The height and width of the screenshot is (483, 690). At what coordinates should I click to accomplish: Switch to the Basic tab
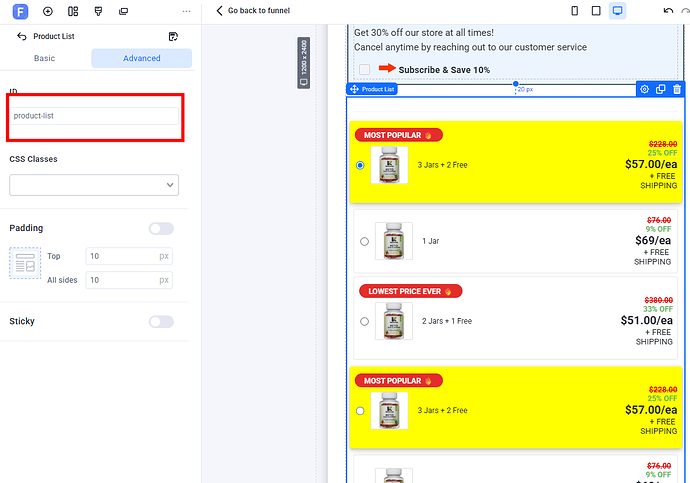(45, 58)
